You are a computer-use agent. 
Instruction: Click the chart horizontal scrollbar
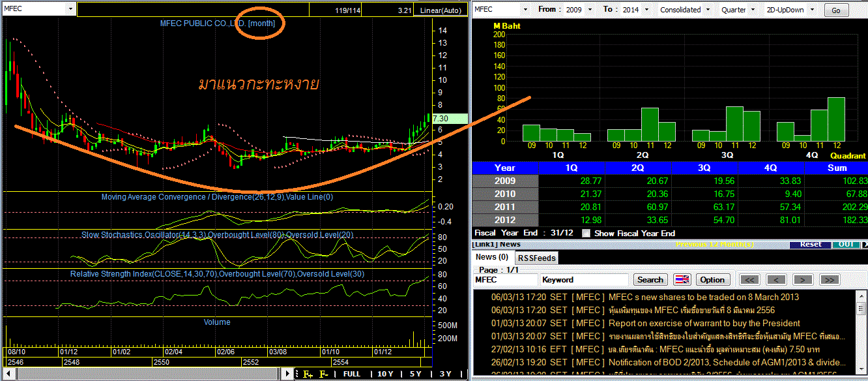(147, 374)
